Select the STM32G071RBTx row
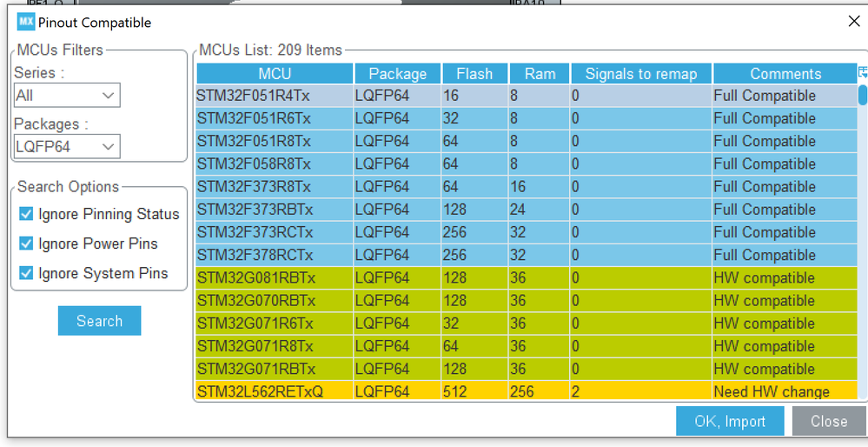 (x=527, y=369)
